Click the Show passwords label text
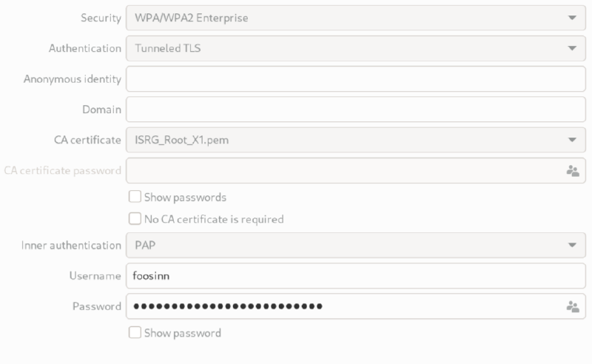 [185, 198]
